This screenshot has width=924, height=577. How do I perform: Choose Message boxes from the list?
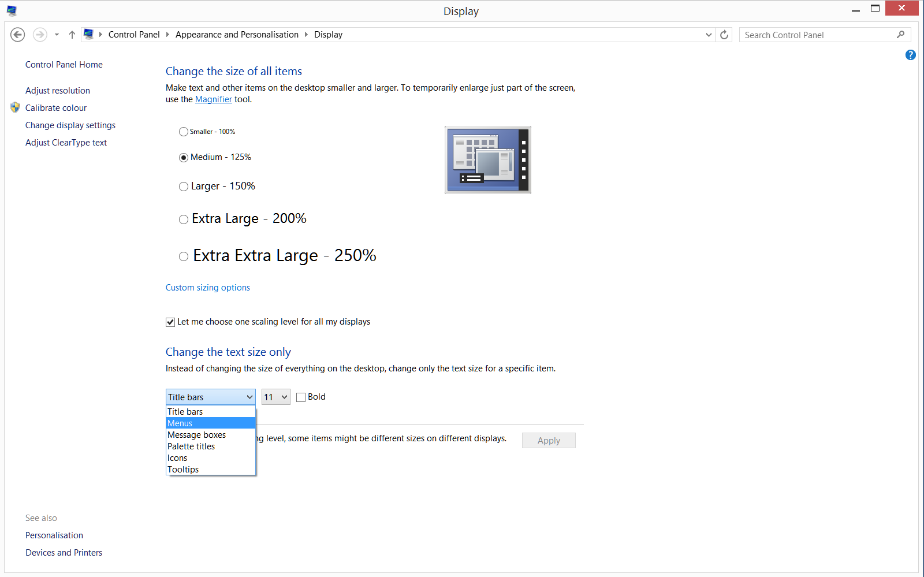click(211, 435)
